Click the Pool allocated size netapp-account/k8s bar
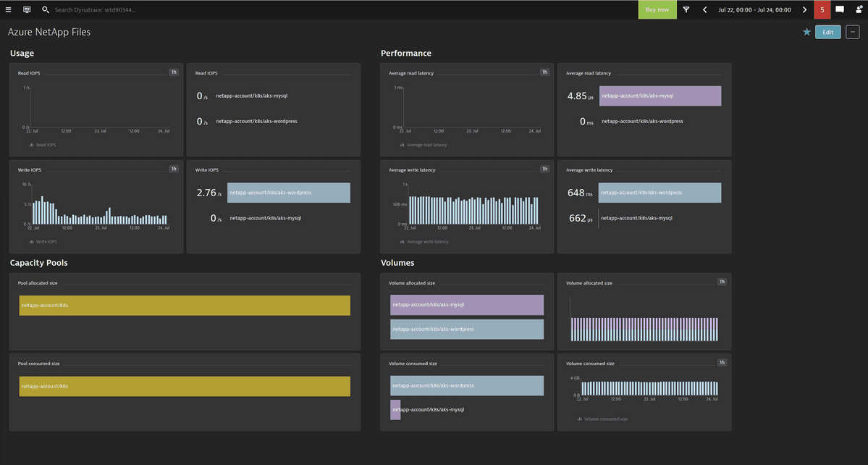 pos(185,306)
